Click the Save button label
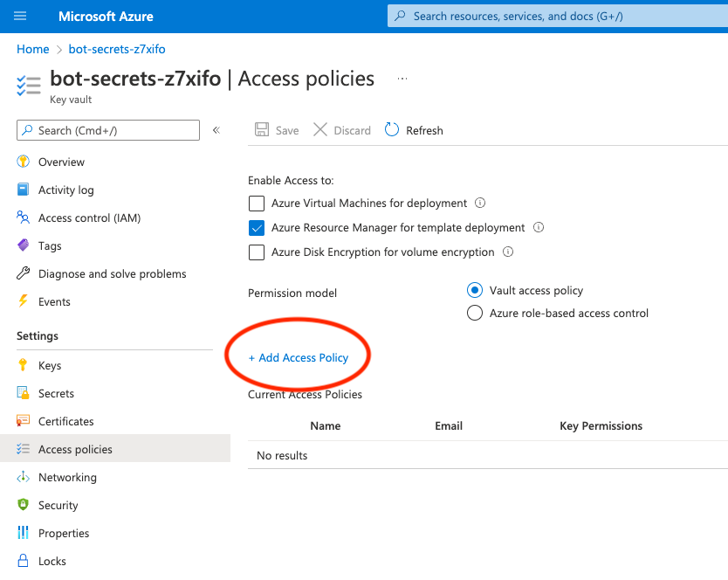The height and width of the screenshot is (580, 728). (287, 131)
